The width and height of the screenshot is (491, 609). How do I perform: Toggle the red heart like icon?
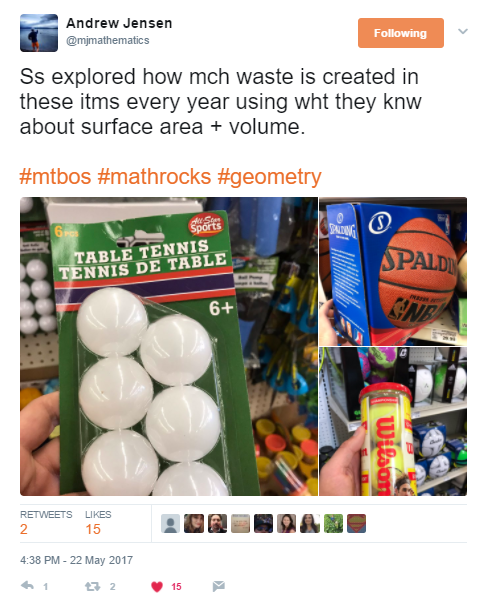click(x=157, y=586)
